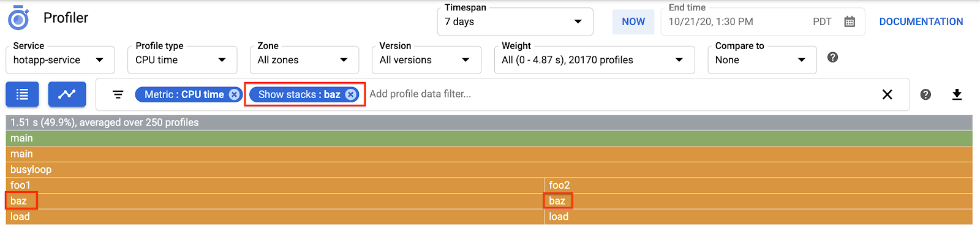Expand the Timespan 7 days dropdown

[x=515, y=21]
